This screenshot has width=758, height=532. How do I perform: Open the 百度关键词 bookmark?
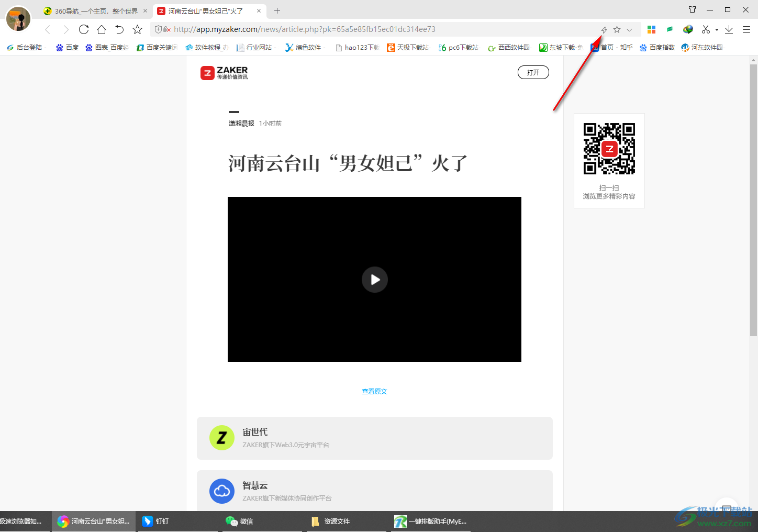157,48
